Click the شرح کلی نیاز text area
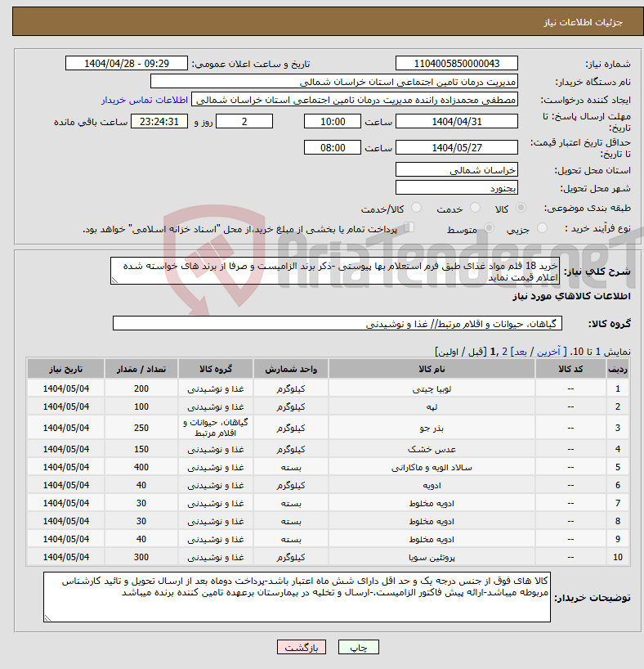This screenshot has height=669, width=644. point(335,271)
